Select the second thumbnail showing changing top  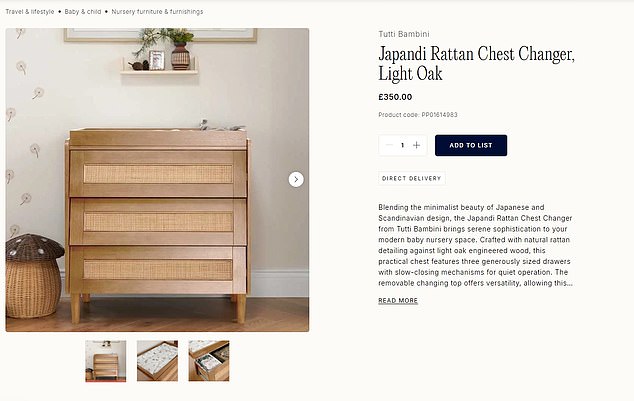pyautogui.click(x=157, y=360)
